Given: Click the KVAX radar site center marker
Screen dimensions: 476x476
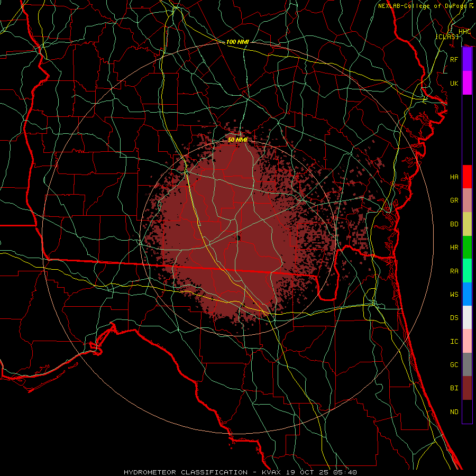Looking at the screenshot, I should 238,238.
